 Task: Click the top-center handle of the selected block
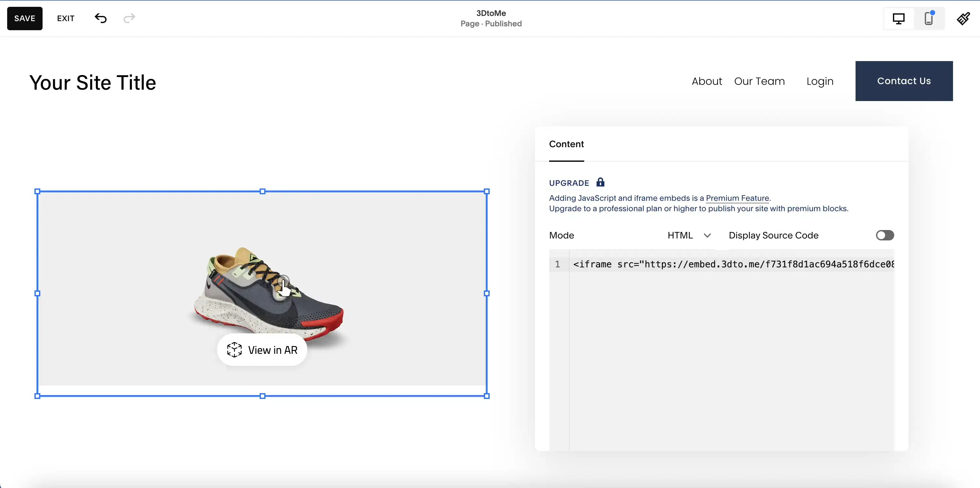tap(263, 191)
